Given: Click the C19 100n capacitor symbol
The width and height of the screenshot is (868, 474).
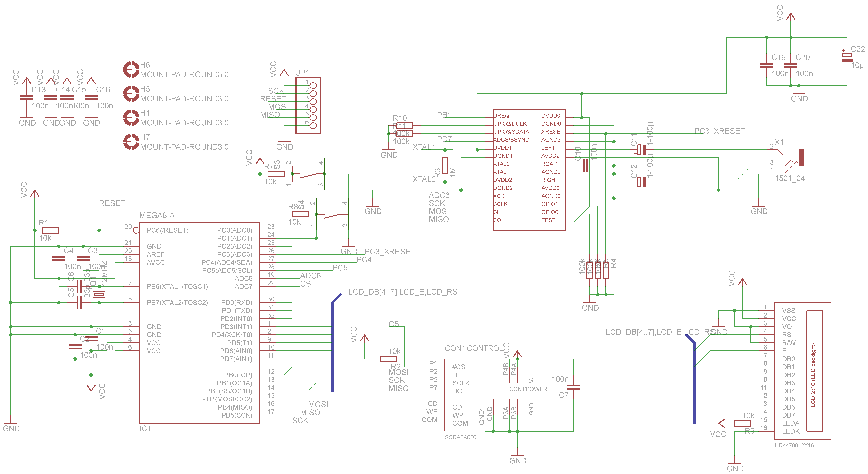Looking at the screenshot, I should tap(766, 65).
